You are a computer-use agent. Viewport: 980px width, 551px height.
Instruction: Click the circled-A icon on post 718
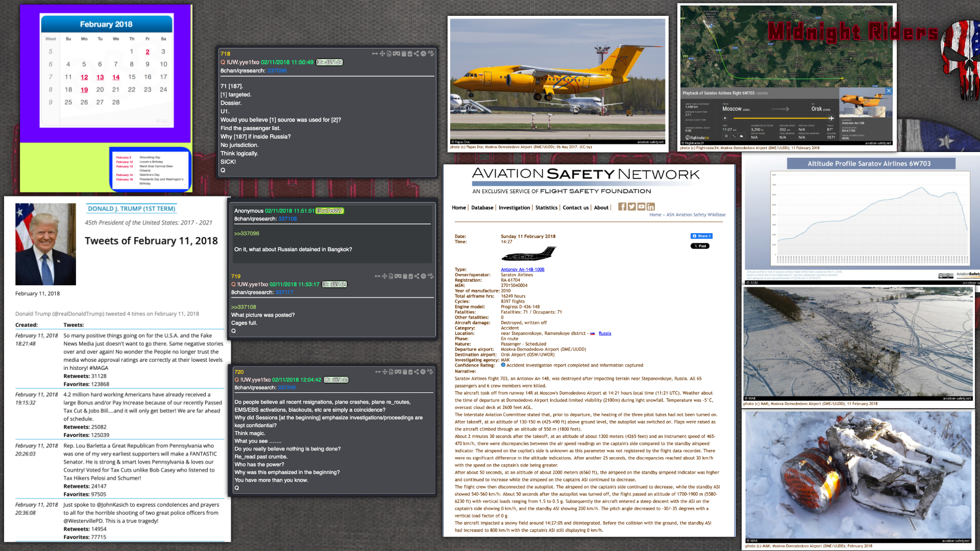point(423,54)
